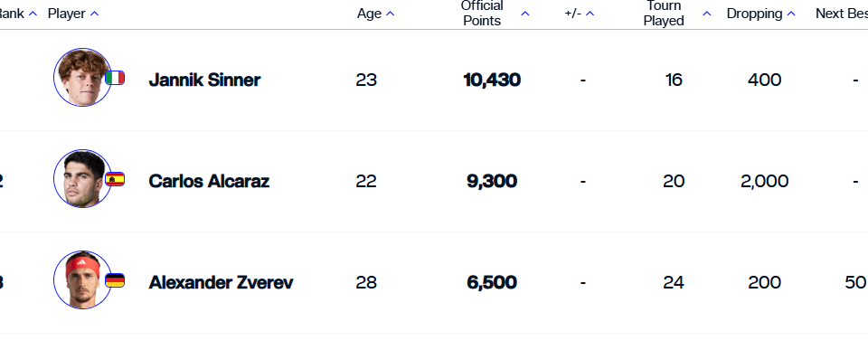
Task: Open Carlos Alcaraz player link
Action: pyautogui.click(x=209, y=182)
